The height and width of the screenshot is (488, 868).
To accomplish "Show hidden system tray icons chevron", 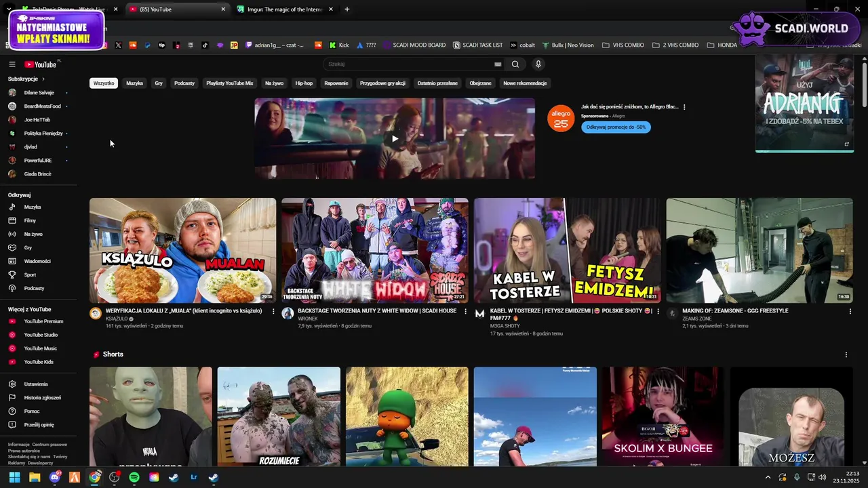I will 768,477.
